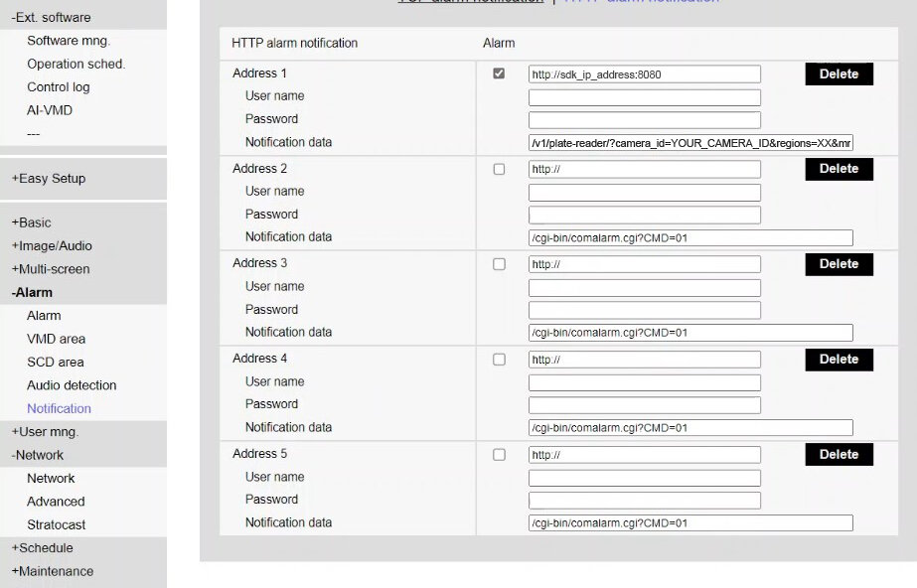Open the Alarm sub-item page
Screen dimensions: 917x588
44,316
